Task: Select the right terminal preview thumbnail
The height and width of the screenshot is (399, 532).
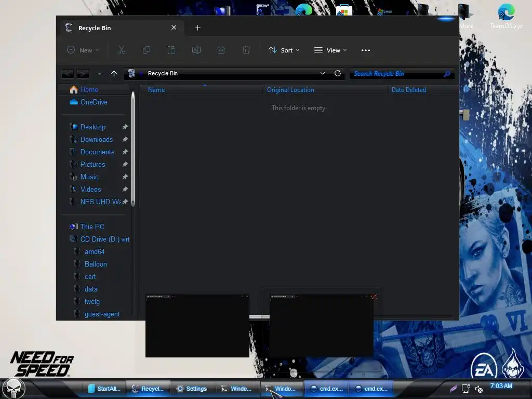Action: click(321, 326)
